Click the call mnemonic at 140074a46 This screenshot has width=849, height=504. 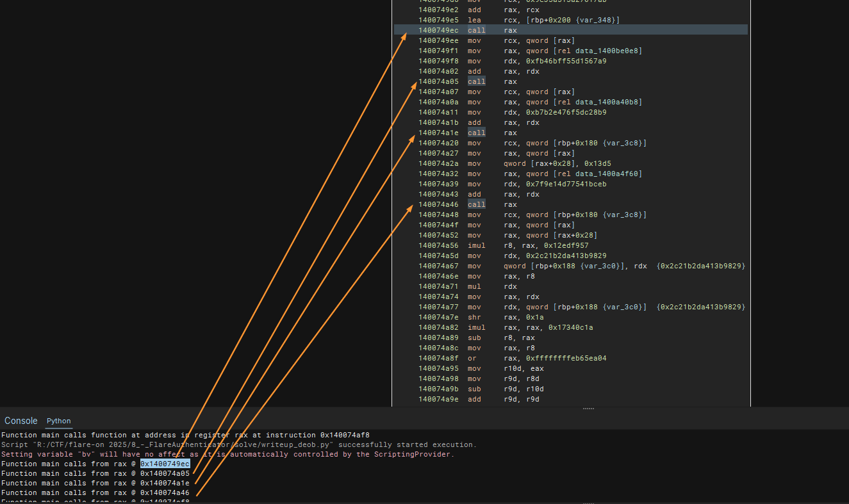coord(476,204)
